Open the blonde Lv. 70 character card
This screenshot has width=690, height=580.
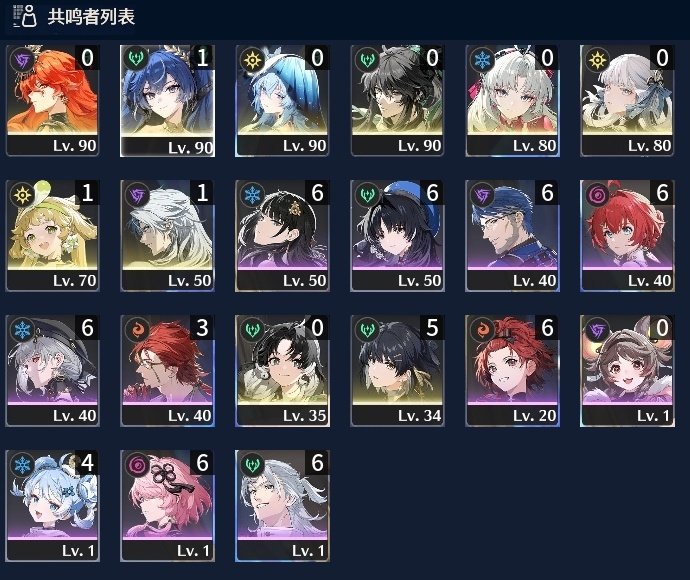[52, 235]
